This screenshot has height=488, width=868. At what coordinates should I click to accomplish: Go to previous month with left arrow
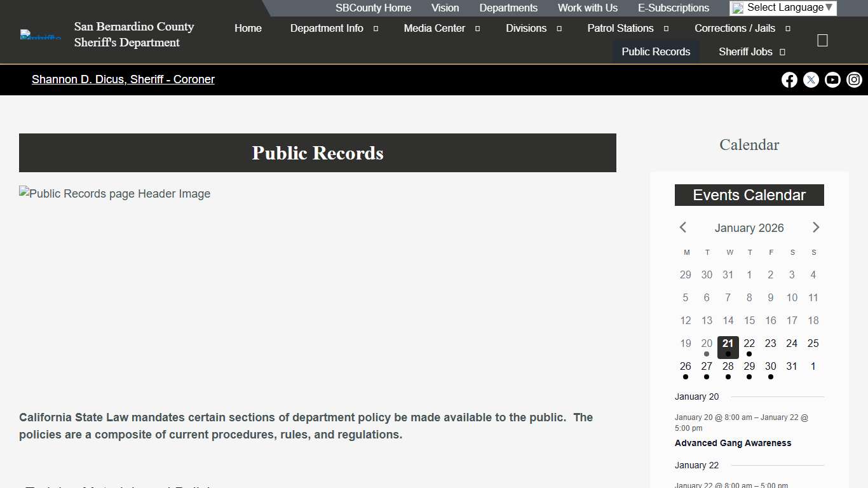(682, 227)
